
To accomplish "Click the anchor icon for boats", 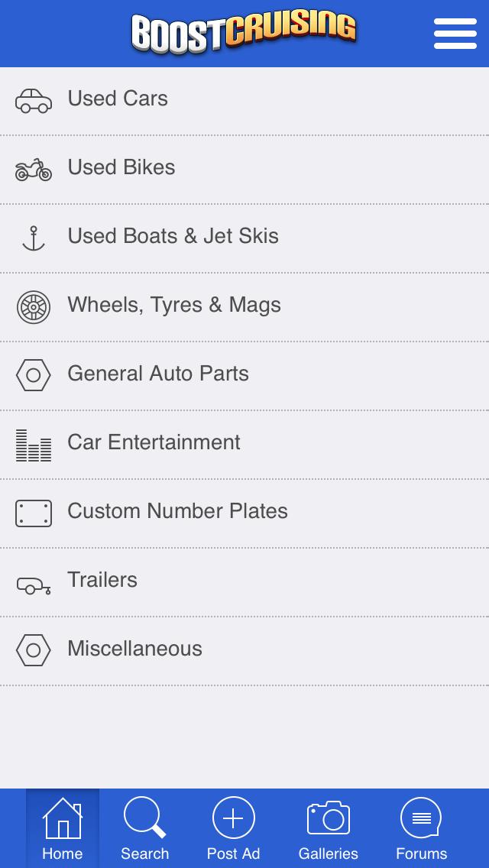I will click(x=34, y=236).
